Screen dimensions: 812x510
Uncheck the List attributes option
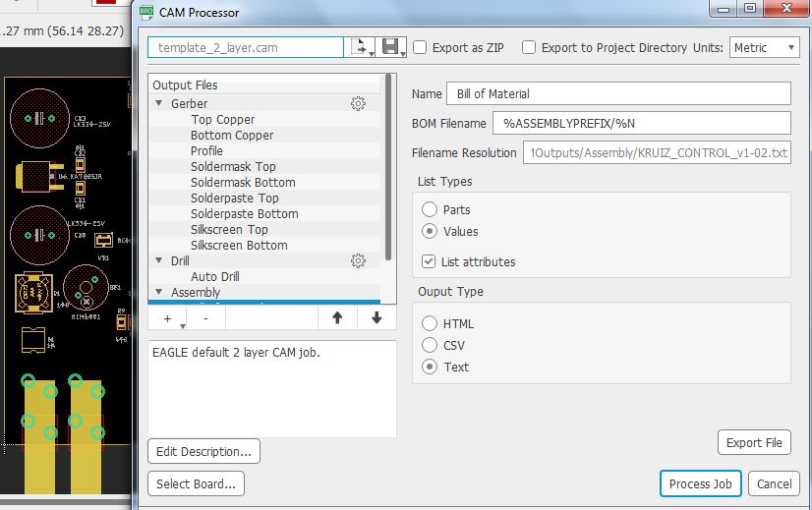coord(429,262)
